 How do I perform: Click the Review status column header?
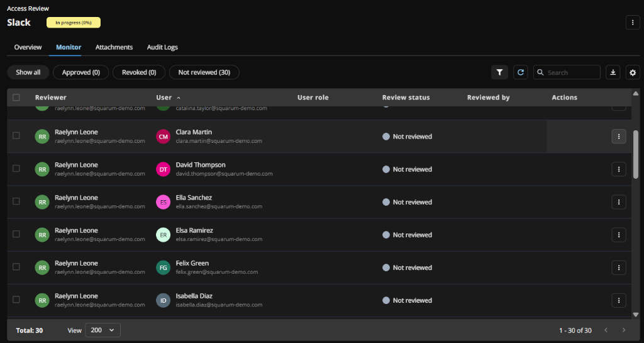click(406, 98)
